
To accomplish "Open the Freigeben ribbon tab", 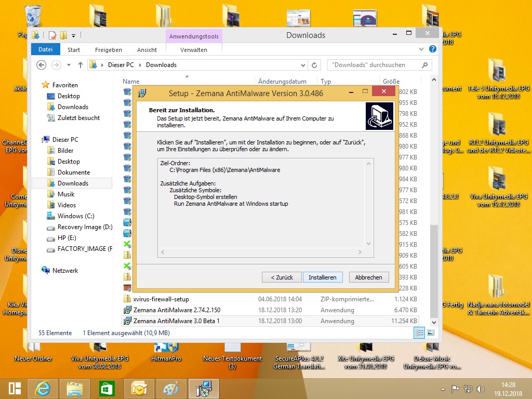I will coord(108,50).
